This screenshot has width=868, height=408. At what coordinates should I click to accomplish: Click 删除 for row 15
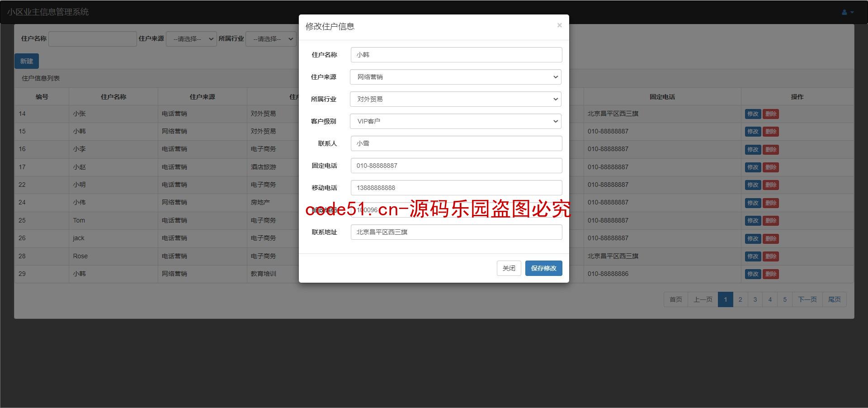(771, 132)
